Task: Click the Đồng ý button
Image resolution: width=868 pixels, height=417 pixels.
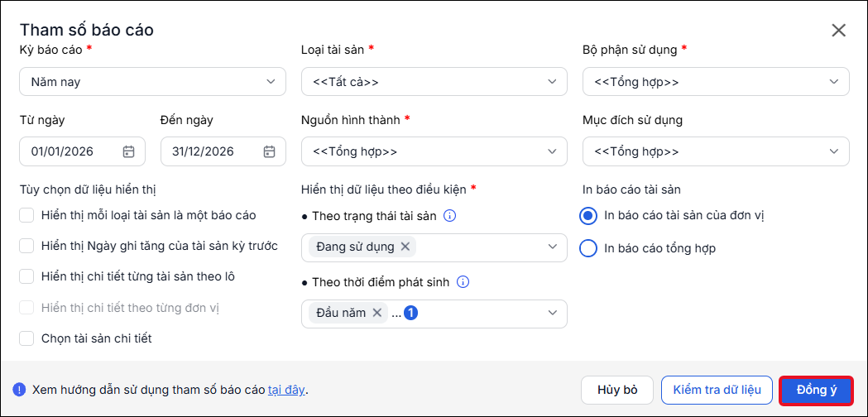Action: (x=816, y=390)
